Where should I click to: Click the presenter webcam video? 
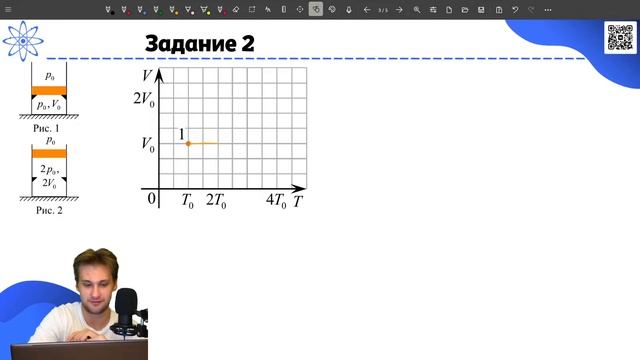click(x=74, y=304)
